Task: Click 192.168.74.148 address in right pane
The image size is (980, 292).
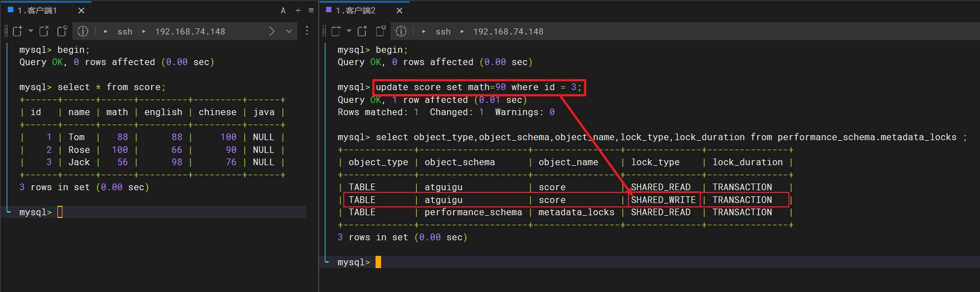Action: (x=508, y=32)
